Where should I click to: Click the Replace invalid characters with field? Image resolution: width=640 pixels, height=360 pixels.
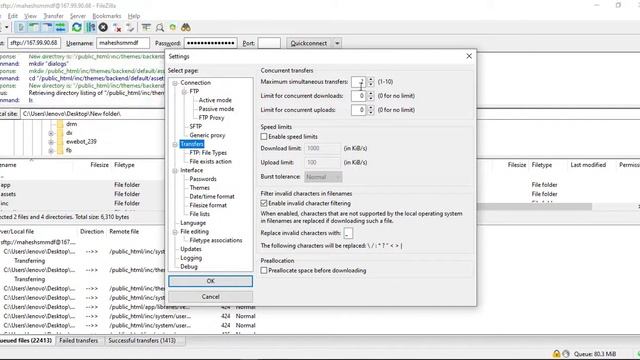348,233
